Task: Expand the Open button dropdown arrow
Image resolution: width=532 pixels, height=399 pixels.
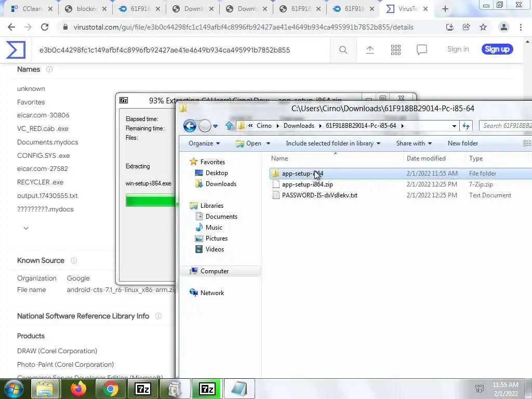Action: coord(268,143)
